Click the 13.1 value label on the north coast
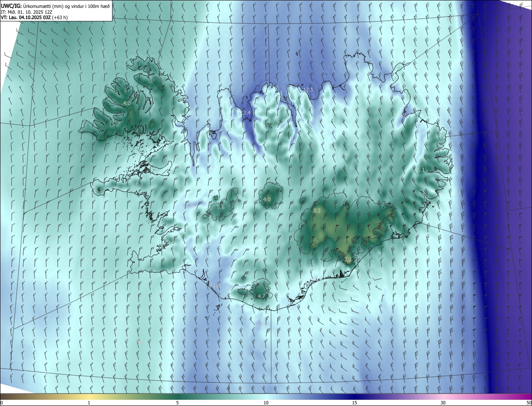Viewport: 532px width, 406px height. 308,90
